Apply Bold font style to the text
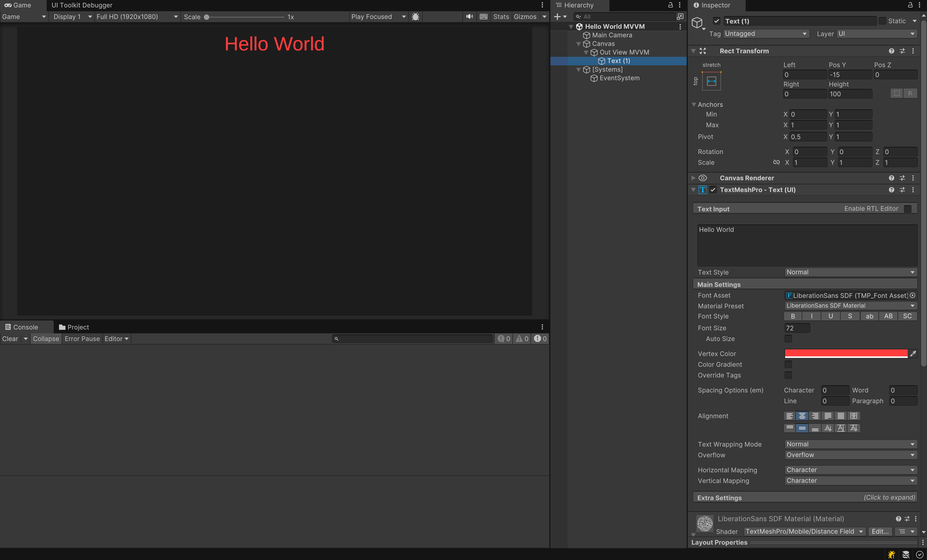Screen dimensions: 927x560 792,316
